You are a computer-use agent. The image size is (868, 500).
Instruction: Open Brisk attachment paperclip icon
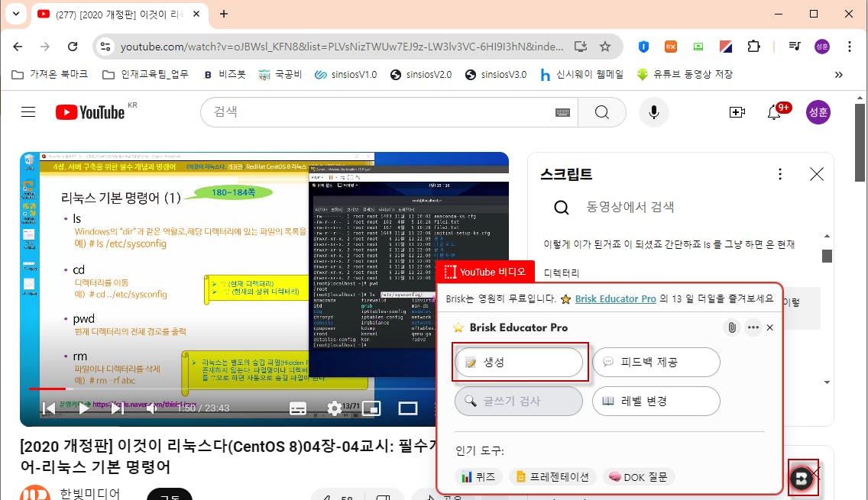click(x=732, y=327)
